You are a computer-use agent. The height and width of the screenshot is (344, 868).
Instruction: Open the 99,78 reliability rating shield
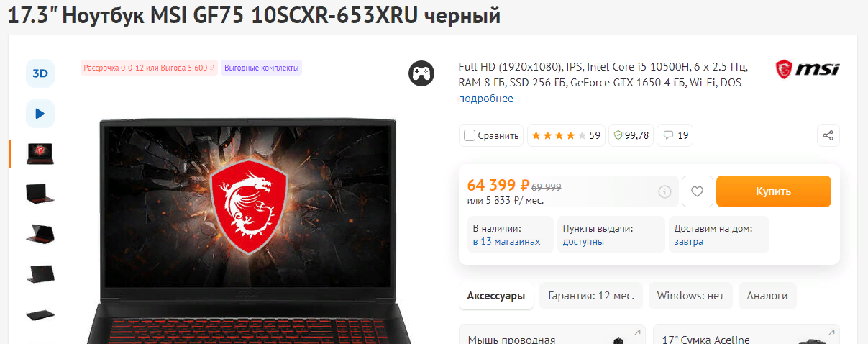pyautogui.click(x=631, y=135)
